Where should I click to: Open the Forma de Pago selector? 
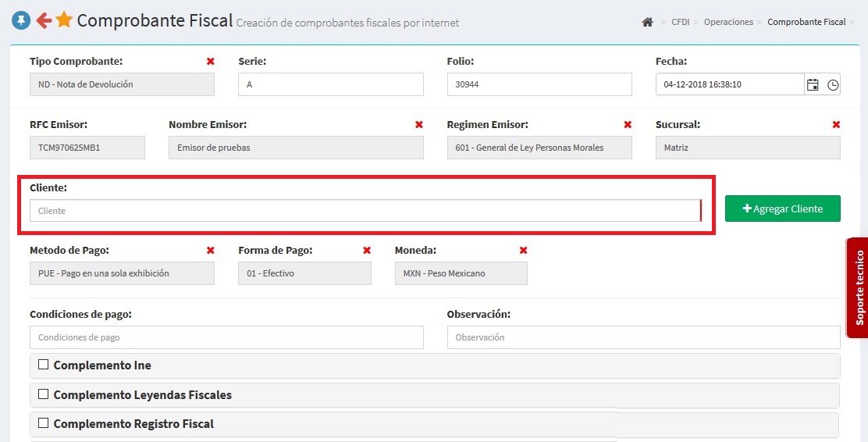(x=304, y=273)
